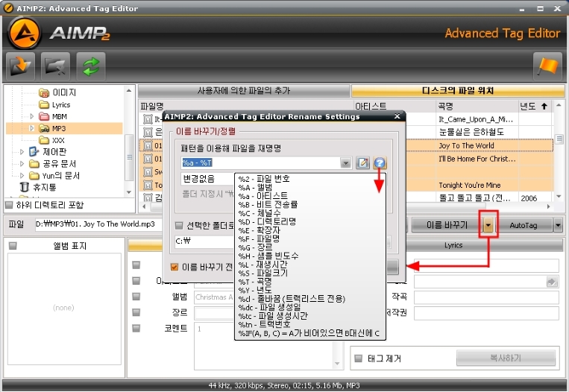Close the Rename Settings dialog
The height and width of the screenshot is (392, 569).
point(397,116)
